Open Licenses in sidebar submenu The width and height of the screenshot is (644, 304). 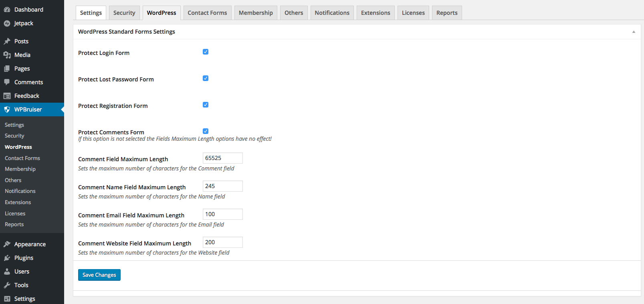click(32, 213)
